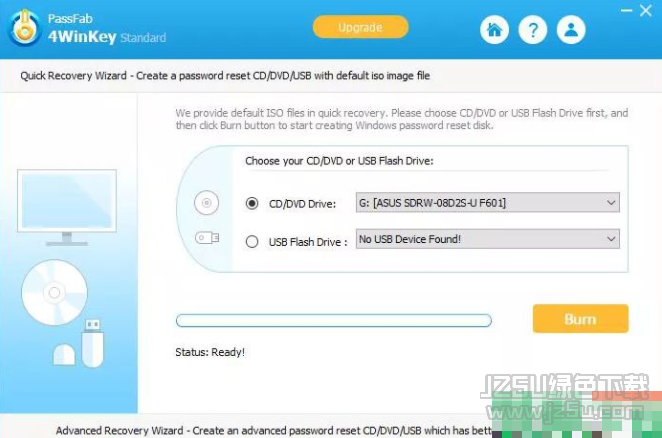
Task: Start burning with the Burn button
Action: click(x=581, y=319)
